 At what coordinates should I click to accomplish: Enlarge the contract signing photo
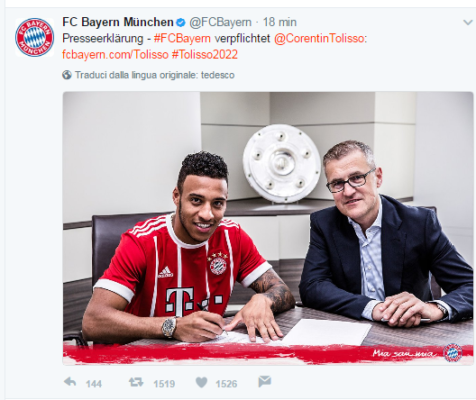[x=268, y=228]
